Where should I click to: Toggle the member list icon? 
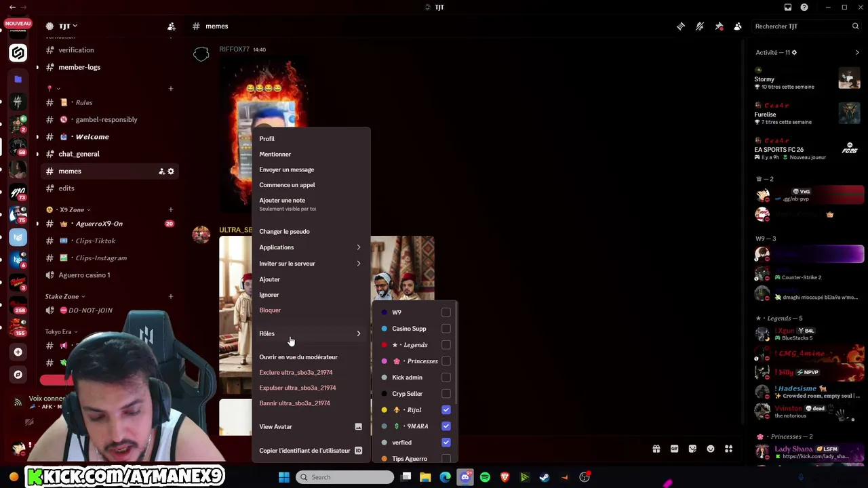tap(738, 26)
